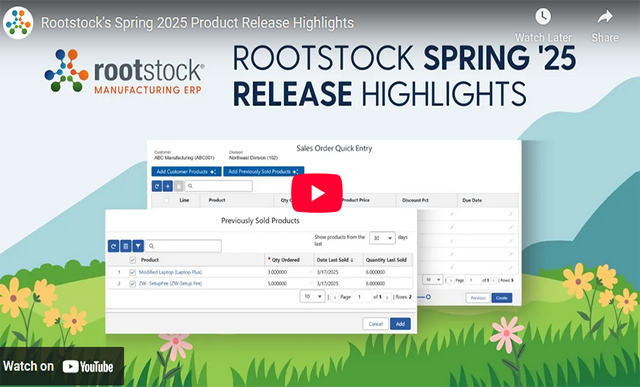Click columns icon in Previously Sold Products
Viewport: 640px width, 387px height.
(x=126, y=246)
